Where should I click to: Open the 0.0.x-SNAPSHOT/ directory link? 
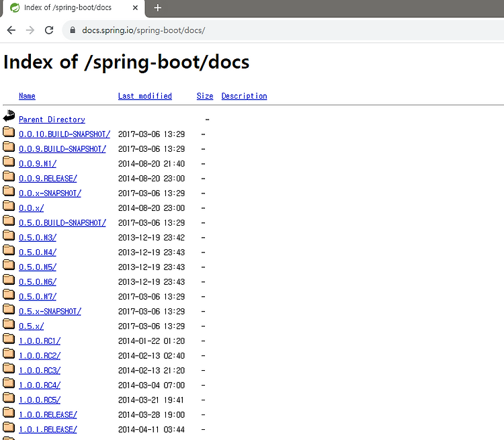[x=50, y=193]
